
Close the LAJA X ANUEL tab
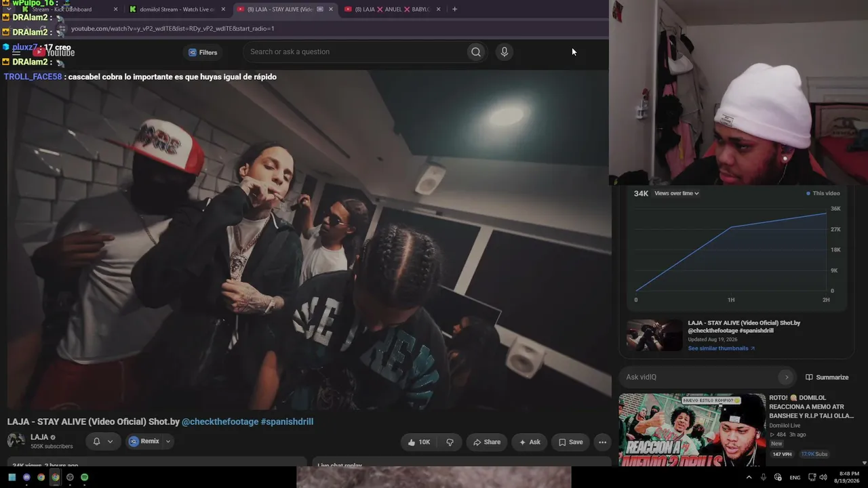click(x=439, y=9)
